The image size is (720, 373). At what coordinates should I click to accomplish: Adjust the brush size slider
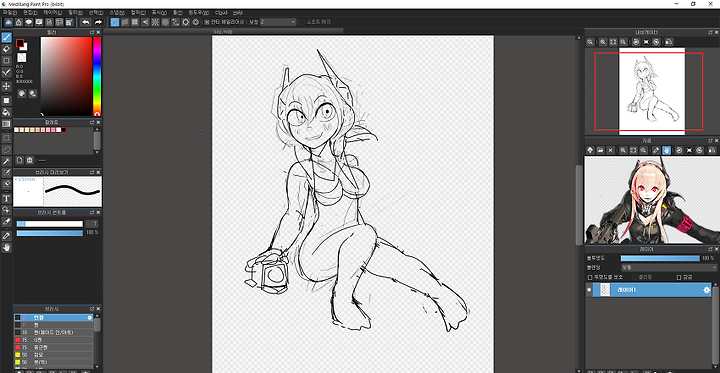[x=50, y=224]
